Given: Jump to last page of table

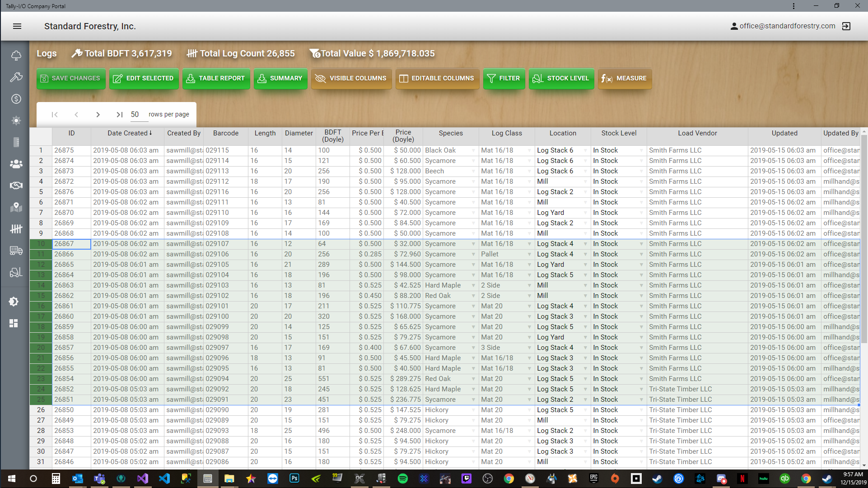Looking at the screenshot, I should point(119,115).
